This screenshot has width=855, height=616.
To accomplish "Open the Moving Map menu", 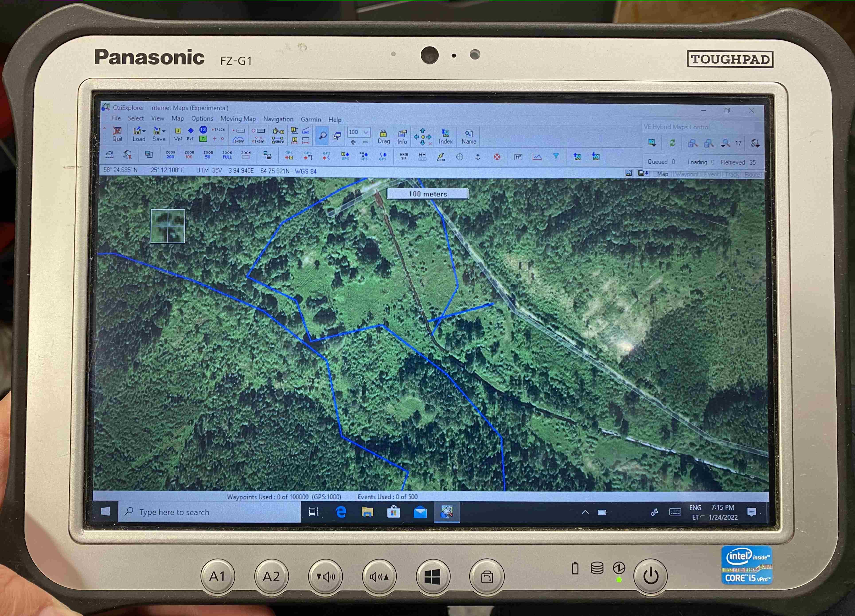I will point(238,119).
